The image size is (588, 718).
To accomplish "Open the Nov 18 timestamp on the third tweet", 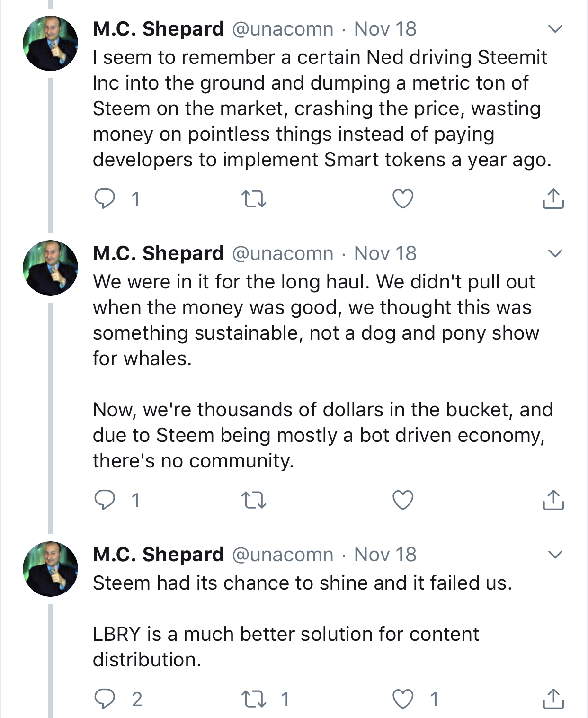I will point(385,554).
